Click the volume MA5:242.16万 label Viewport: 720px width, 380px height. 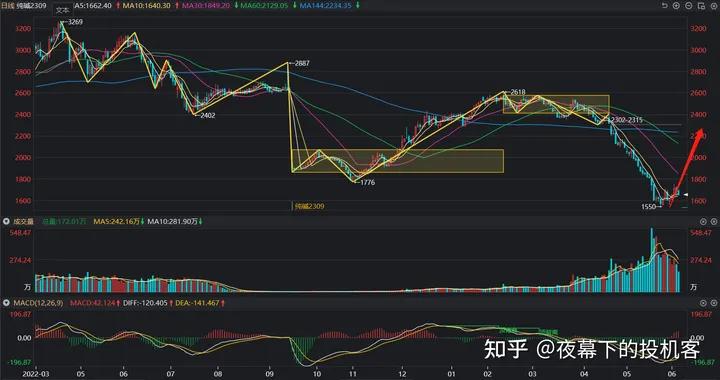[117, 221]
